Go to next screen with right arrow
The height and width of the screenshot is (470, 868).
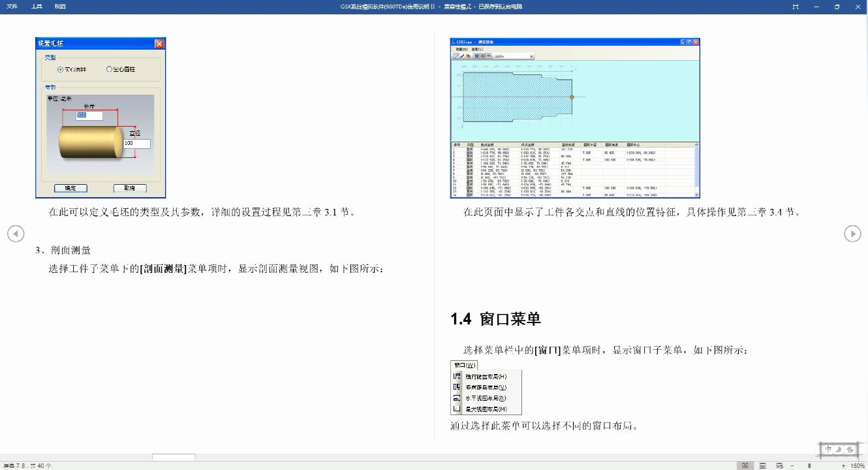[852, 233]
